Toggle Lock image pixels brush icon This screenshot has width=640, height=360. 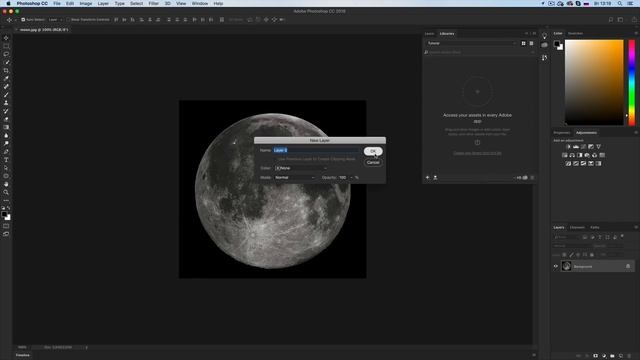571,255
